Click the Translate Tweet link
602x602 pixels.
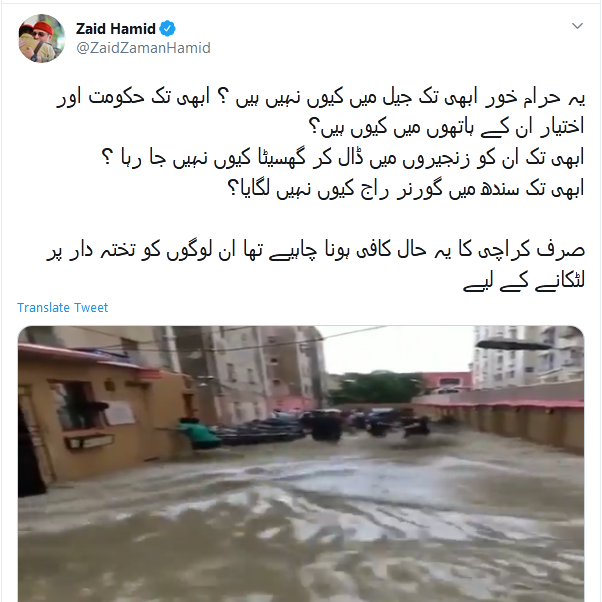point(63,308)
